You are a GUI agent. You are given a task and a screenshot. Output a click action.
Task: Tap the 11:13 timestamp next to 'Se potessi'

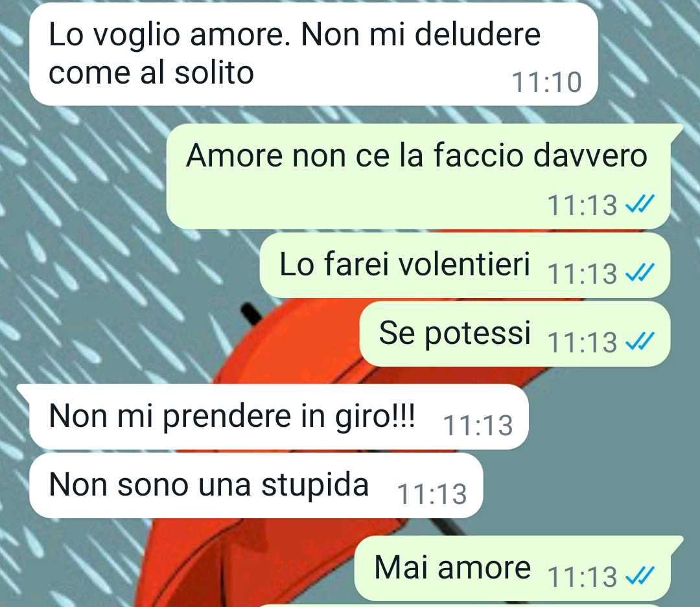tap(582, 342)
